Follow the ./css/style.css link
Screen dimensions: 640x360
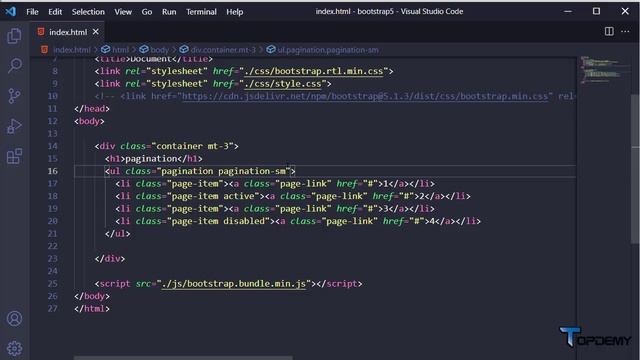[282, 84]
